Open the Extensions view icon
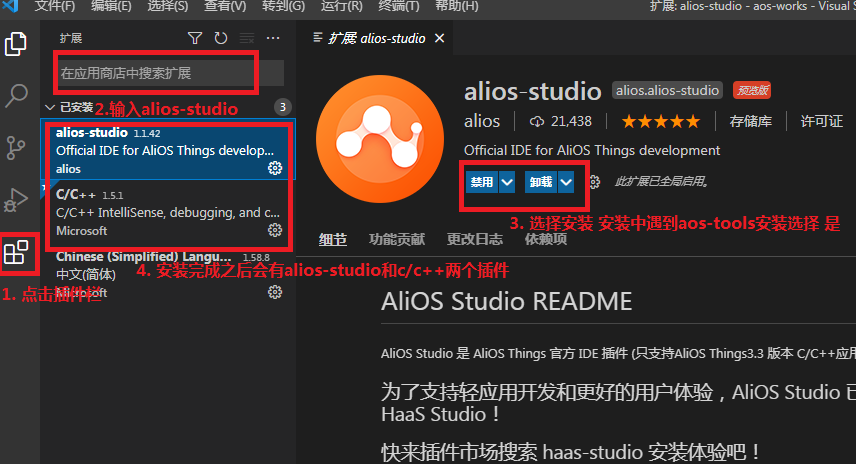The width and height of the screenshot is (856, 464). (x=16, y=252)
